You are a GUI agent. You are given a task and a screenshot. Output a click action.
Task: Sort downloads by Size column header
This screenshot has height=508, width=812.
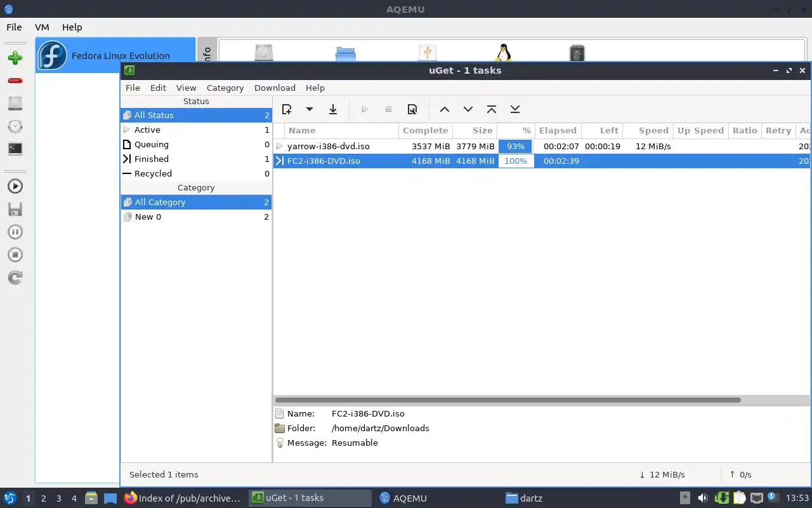[x=475, y=130]
